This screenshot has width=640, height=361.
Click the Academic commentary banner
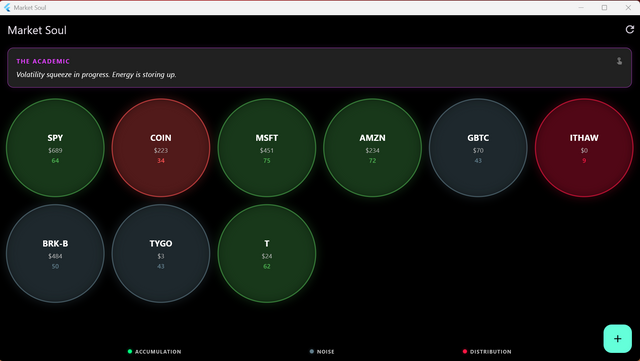pos(320,67)
